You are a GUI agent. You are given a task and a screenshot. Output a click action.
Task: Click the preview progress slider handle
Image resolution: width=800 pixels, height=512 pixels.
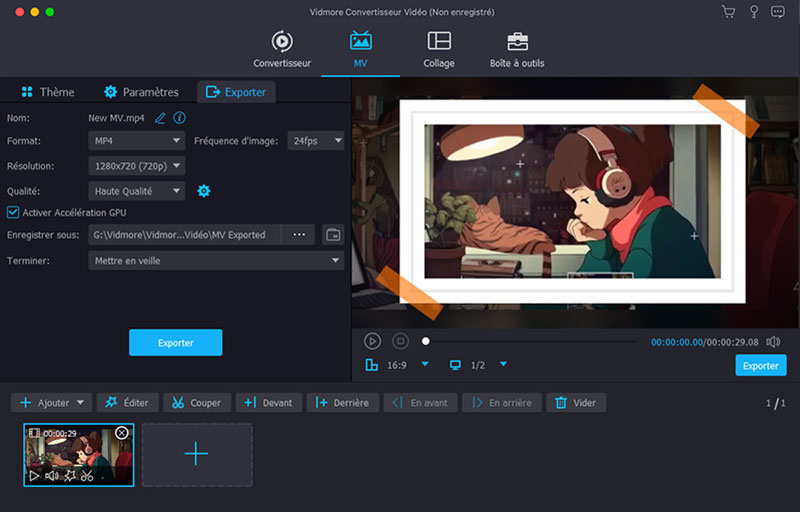click(x=426, y=341)
